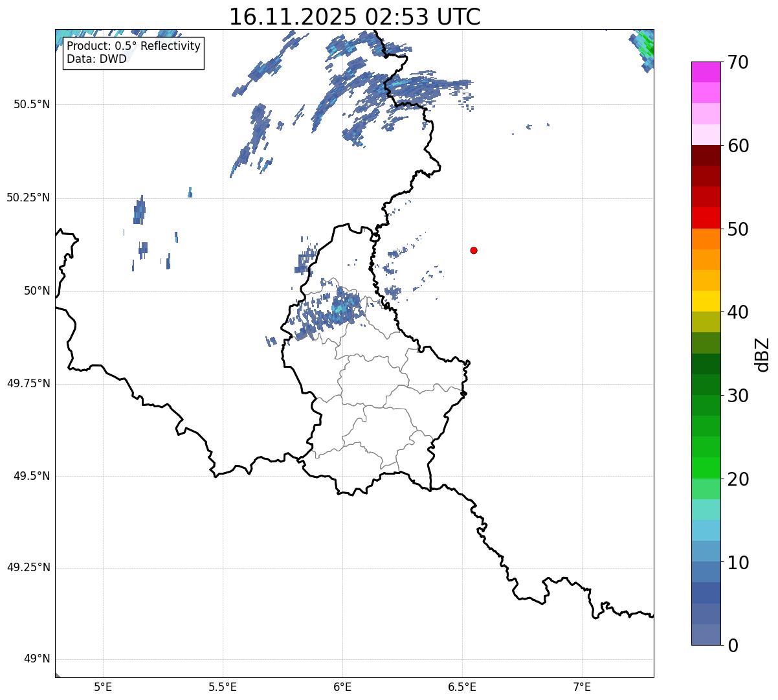Click the 49.25°N latitude label
Screen dimensions: 778x700
pos(28,568)
